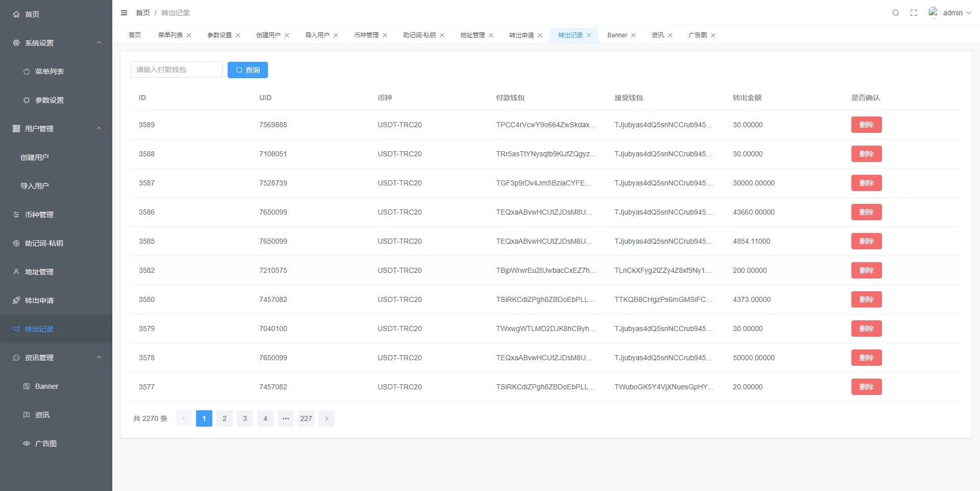The image size is (980, 491).
Task: Open 助记词-私钥 in sidebar
Action: [44, 243]
